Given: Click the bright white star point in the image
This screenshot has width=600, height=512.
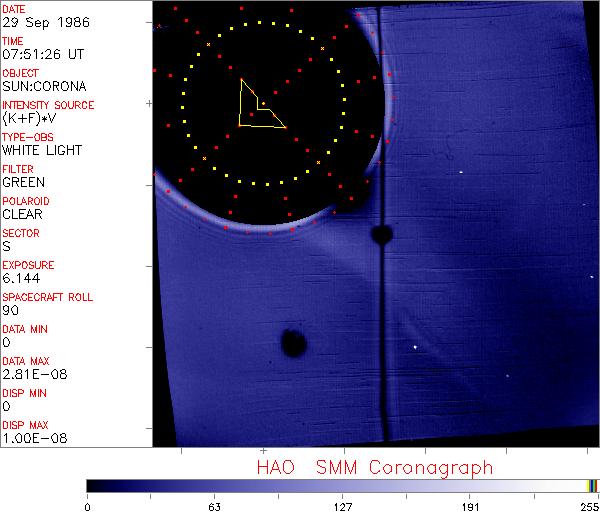Looking at the screenshot, I should [x=415, y=347].
